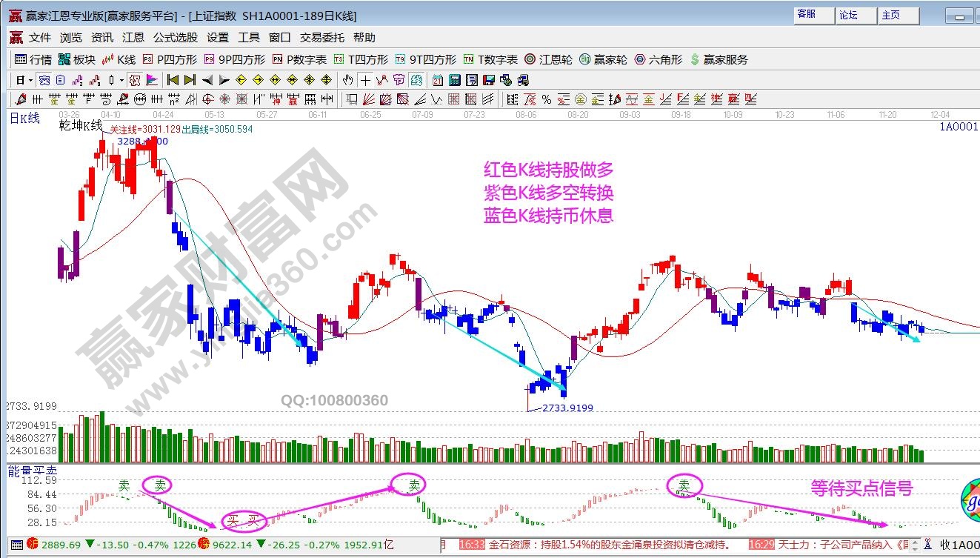This screenshot has width=980, height=558.
Task: Click the 客服 button at top right
Action: click(813, 15)
